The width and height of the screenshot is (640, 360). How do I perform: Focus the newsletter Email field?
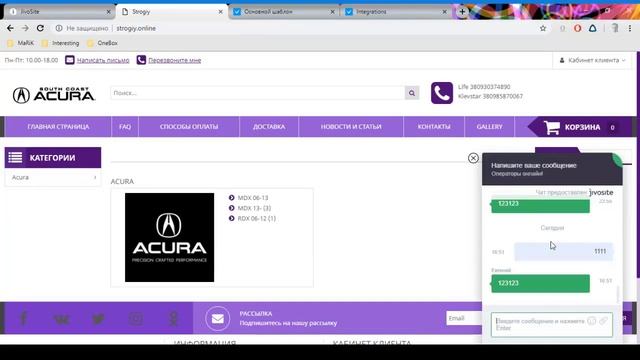click(464, 318)
